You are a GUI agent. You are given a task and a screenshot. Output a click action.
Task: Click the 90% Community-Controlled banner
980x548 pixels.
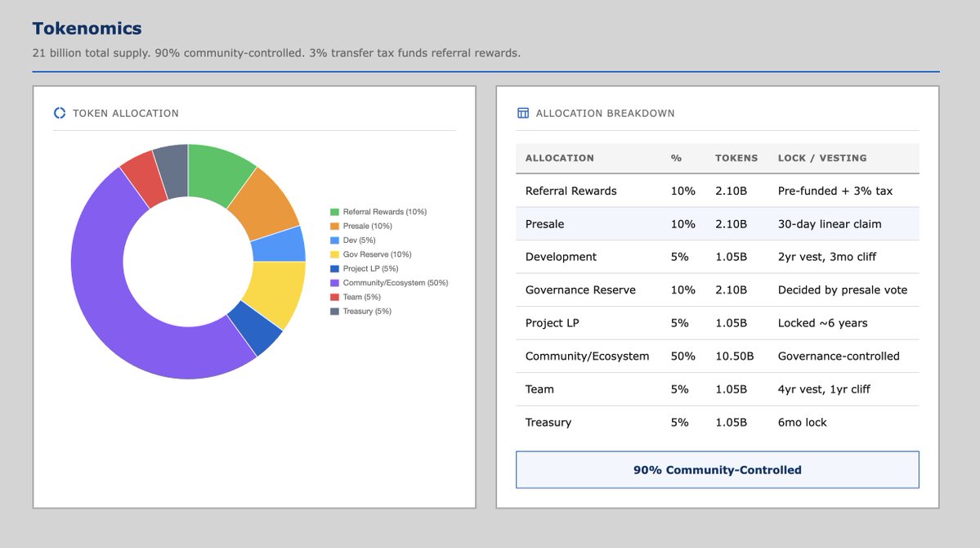(x=718, y=469)
